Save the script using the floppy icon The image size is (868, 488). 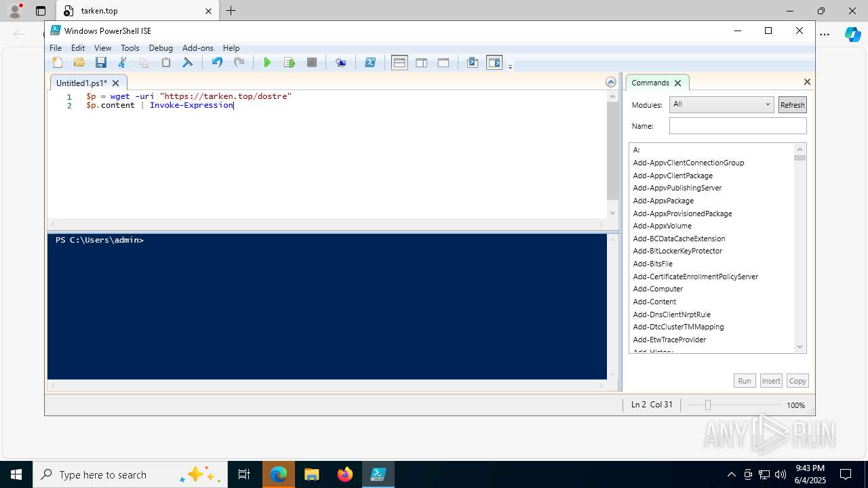(x=101, y=62)
